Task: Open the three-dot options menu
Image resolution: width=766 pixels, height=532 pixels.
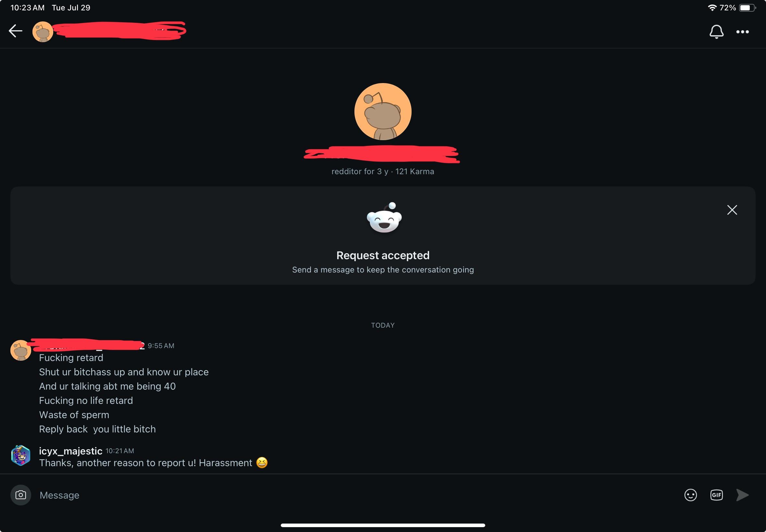Action: tap(742, 32)
